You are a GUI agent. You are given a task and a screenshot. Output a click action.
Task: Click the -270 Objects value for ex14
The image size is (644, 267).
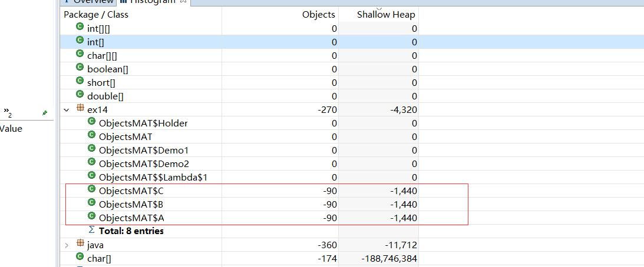point(328,110)
